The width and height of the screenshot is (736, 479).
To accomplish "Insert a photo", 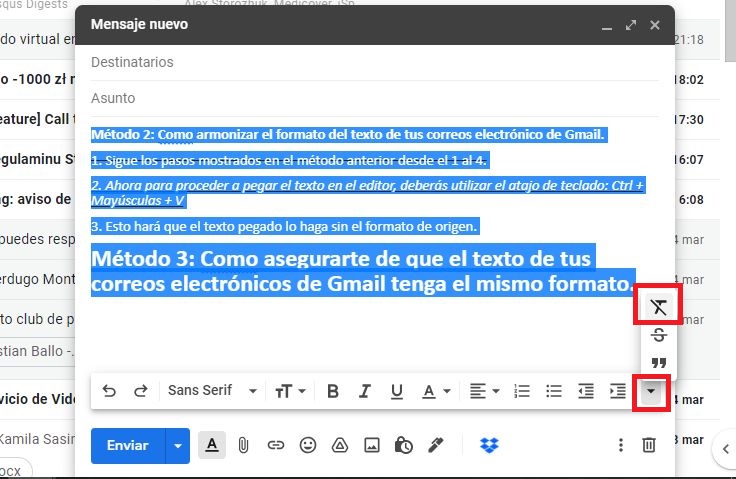I will point(372,445).
